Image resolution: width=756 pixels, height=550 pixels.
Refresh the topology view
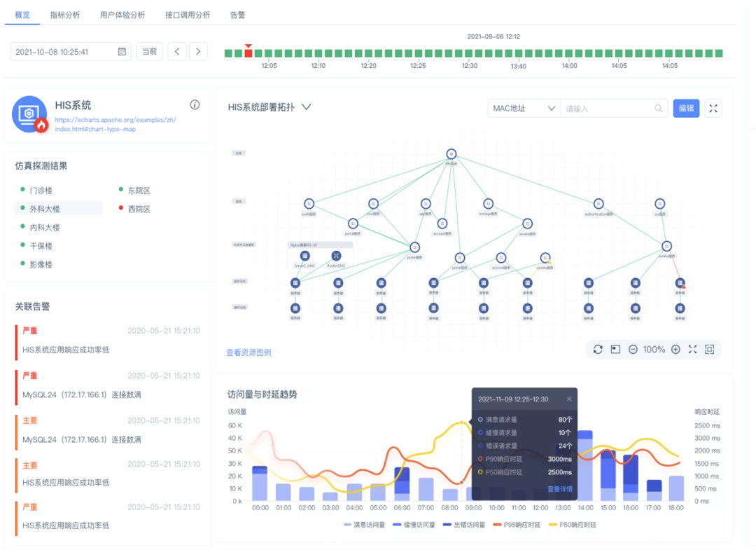pyautogui.click(x=598, y=349)
